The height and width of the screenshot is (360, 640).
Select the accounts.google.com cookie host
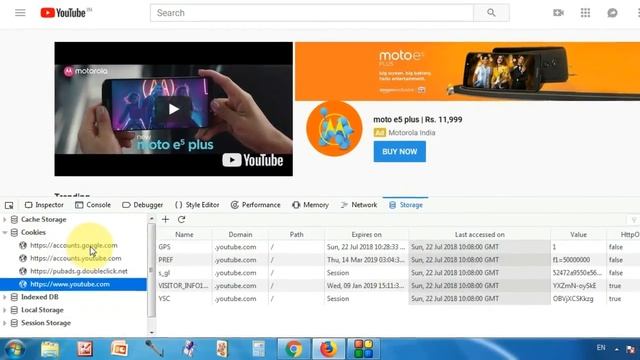[73, 245]
